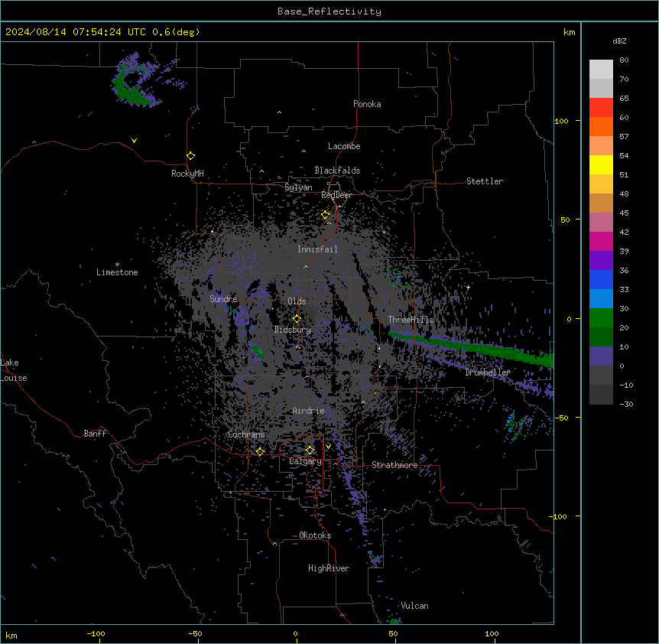Click the -50 tick label on bottom axis

click(195, 633)
